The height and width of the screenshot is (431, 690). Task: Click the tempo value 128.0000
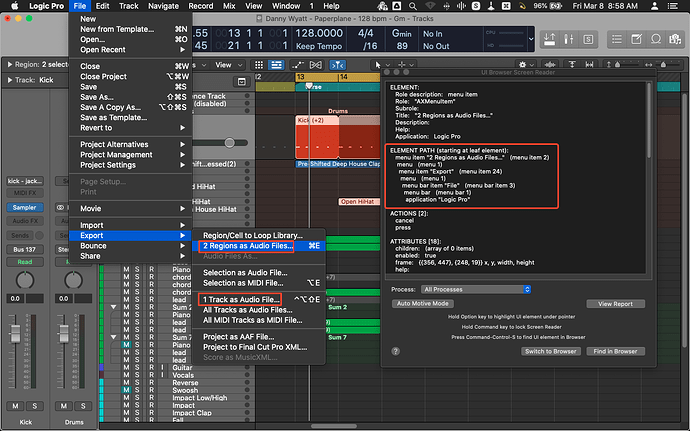tap(319, 33)
